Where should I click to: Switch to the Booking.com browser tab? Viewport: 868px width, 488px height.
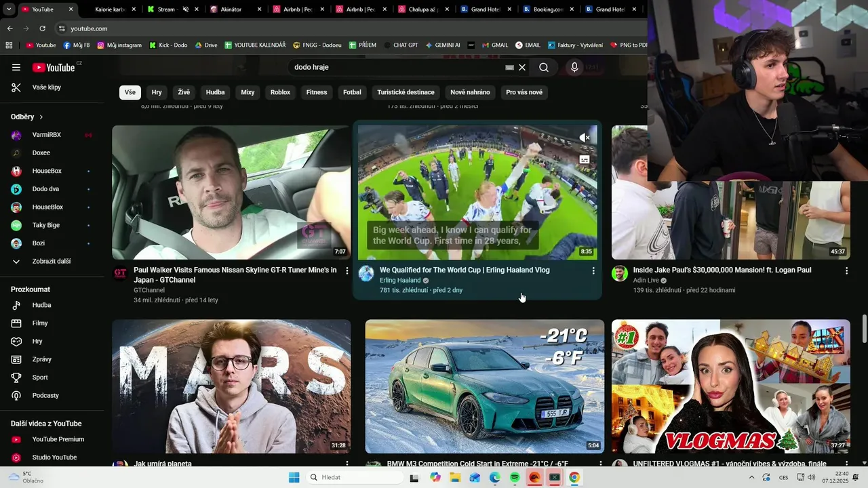(549, 9)
